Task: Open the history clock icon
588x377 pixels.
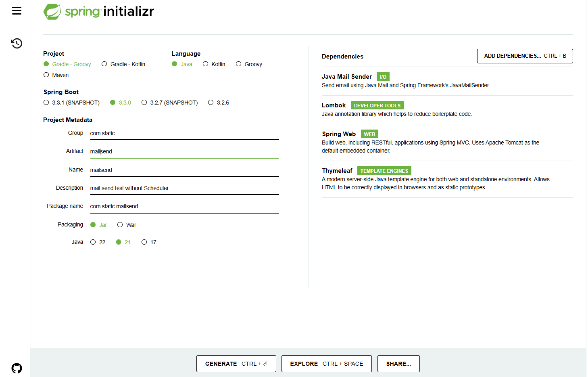Action: pyautogui.click(x=17, y=43)
